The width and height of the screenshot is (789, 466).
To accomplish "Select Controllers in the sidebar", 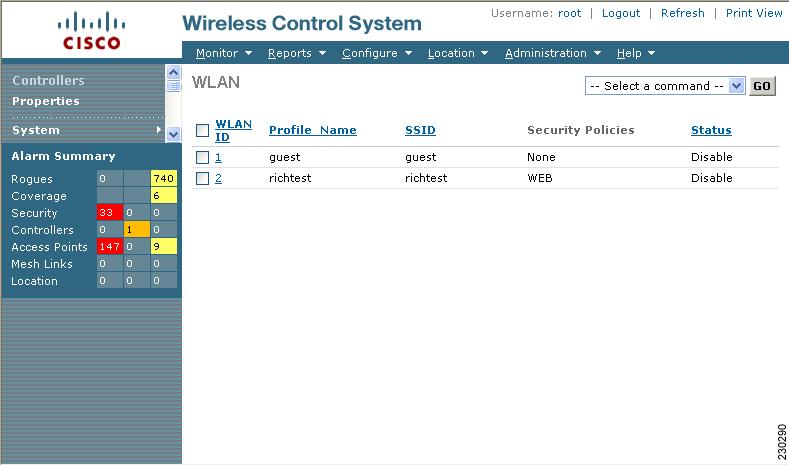I will click(48, 81).
